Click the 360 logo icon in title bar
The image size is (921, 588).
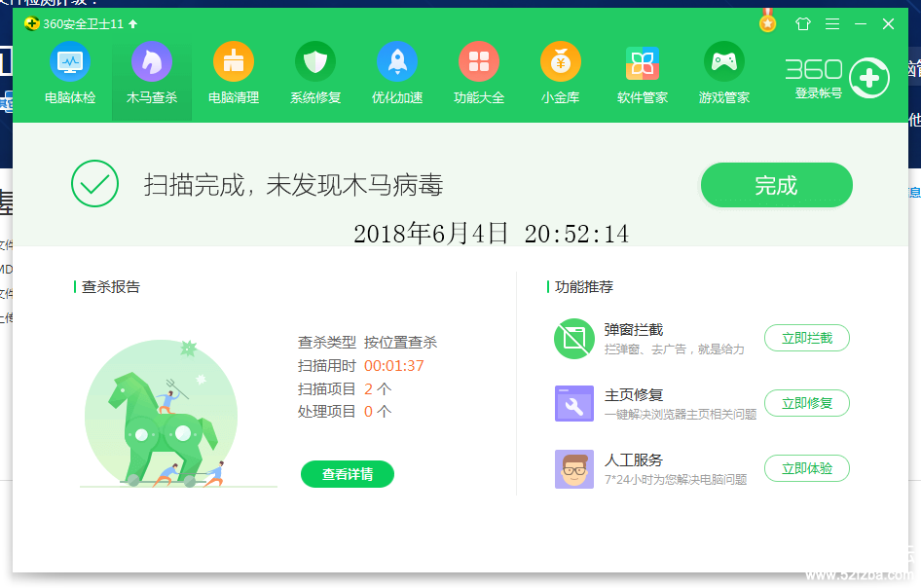[x=32, y=24]
